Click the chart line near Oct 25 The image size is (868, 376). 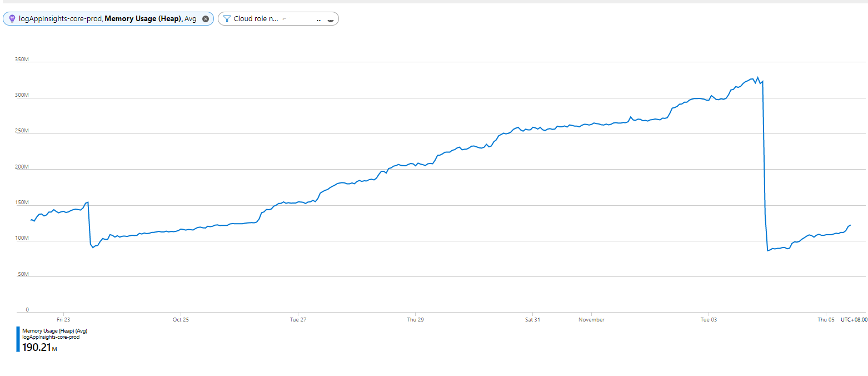click(x=181, y=229)
